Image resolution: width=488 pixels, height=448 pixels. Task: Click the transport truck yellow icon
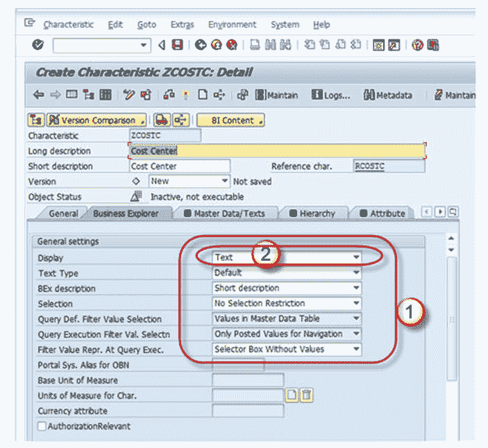point(162,120)
